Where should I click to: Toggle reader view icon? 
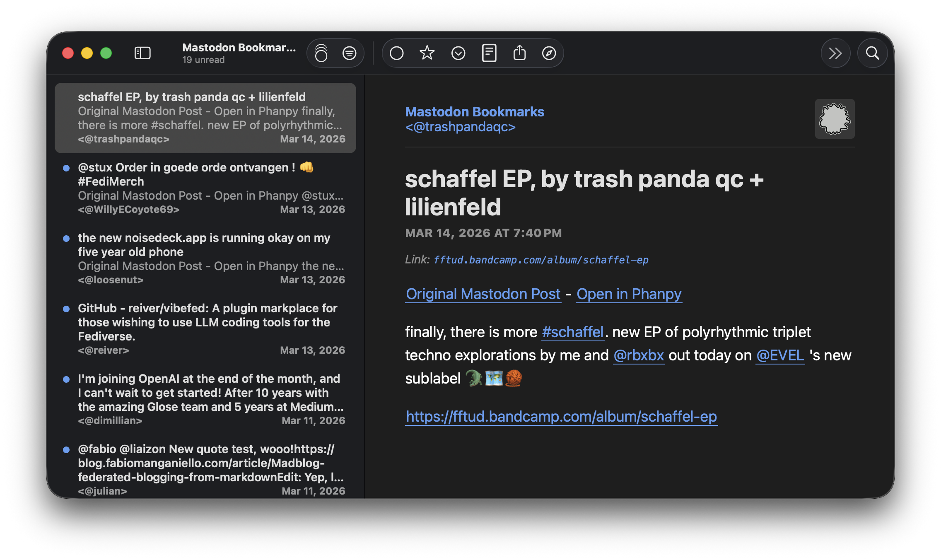[x=489, y=53]
